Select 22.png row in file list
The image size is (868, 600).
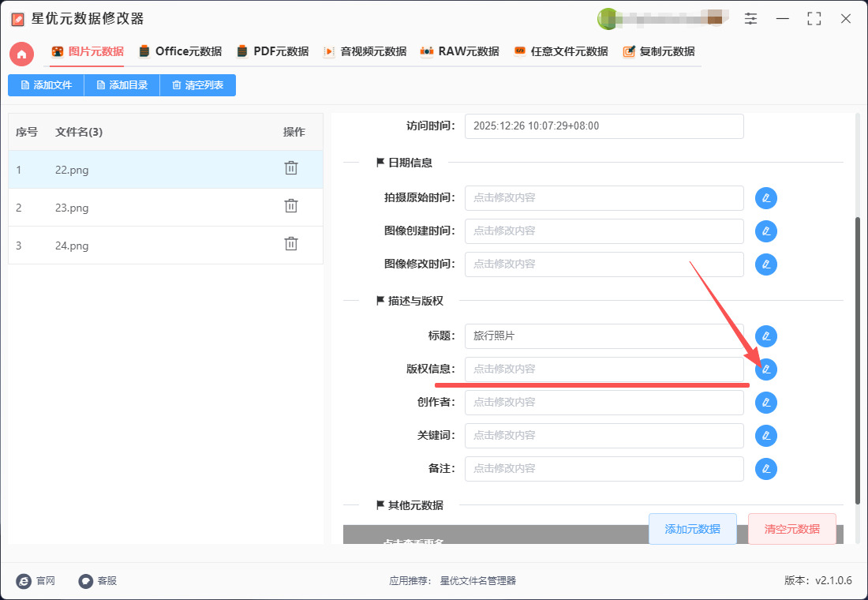[x=166, y=170]
